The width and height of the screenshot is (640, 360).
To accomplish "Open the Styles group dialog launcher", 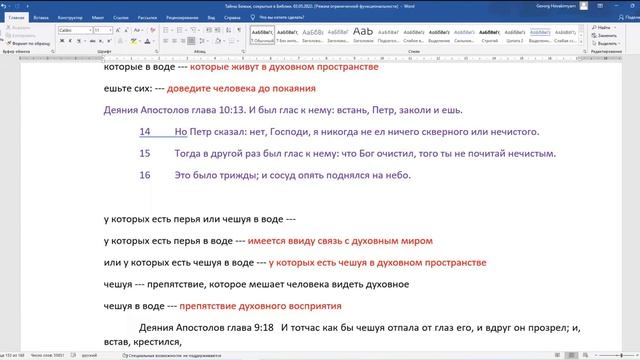I will tap(584, 52).
